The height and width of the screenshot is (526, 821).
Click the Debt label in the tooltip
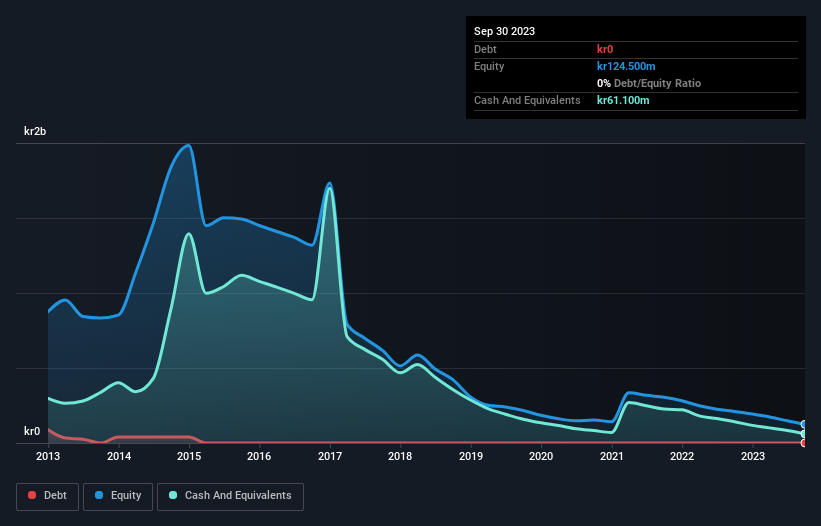(x=485, y=49)
